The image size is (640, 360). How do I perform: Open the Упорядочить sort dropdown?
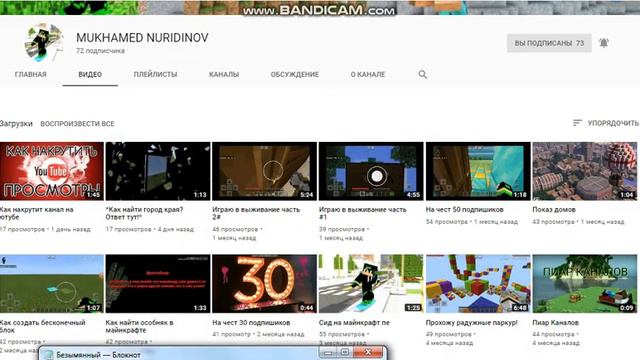[606, 123]
